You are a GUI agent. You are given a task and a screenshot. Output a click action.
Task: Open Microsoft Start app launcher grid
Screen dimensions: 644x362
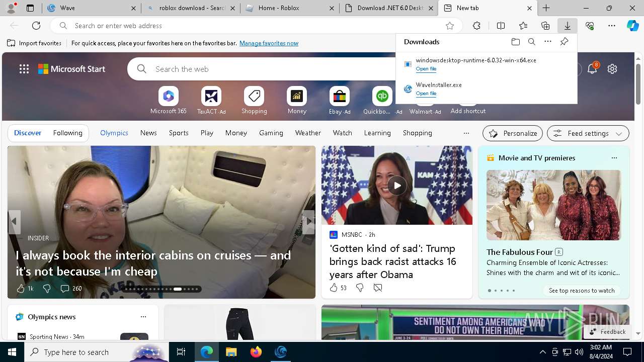pos(24,69)
